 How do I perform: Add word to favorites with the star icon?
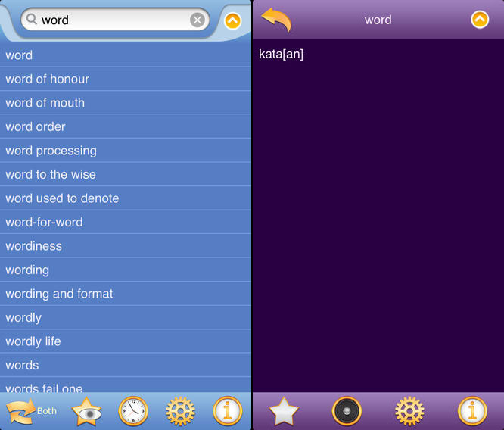(x=284, y=411)
